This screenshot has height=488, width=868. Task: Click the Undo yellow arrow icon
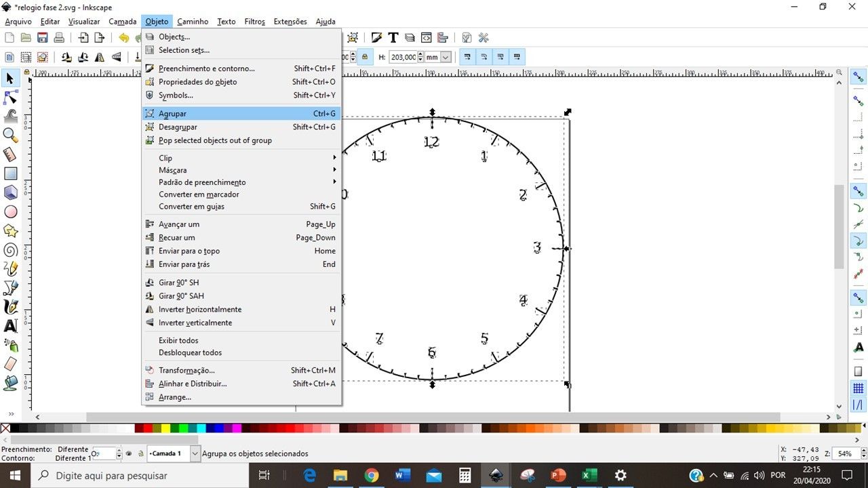123,38
